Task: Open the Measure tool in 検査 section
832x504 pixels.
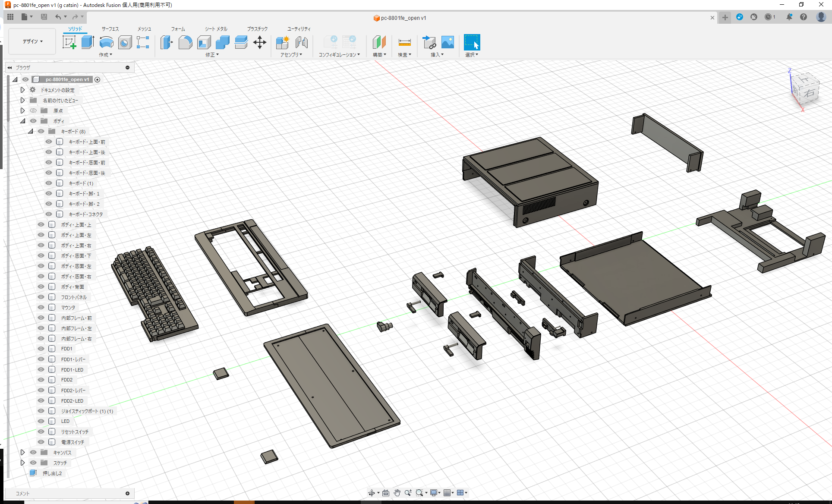Action: (x=404, y=42)
